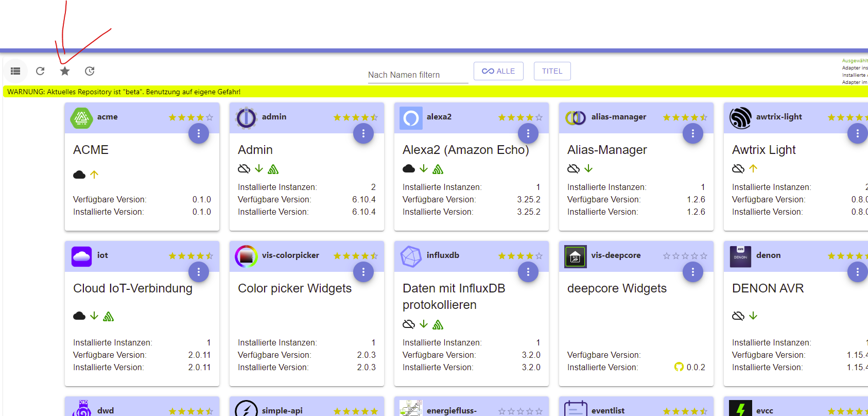Viewport: 868px width, 416px height.
Task: Open the three-dot menu on the iot card
Action: (x=199, y=272)
